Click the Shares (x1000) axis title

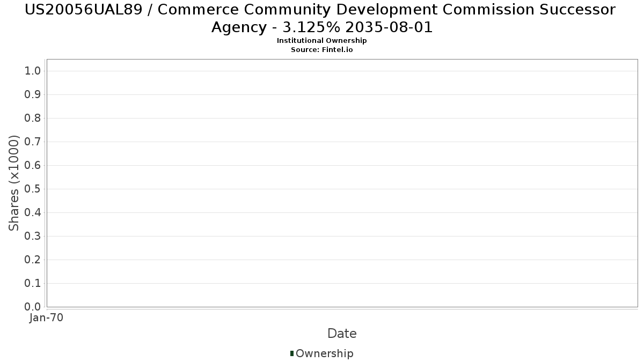14,183
